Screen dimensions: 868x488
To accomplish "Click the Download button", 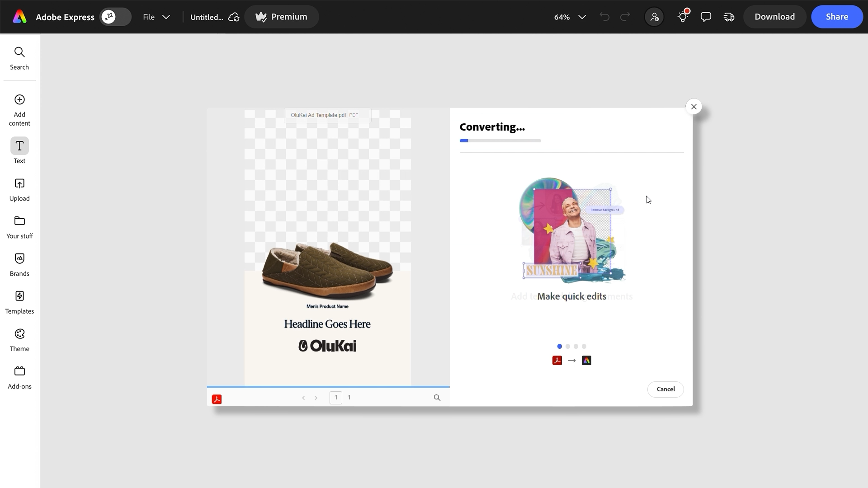I will click(x=774, y=17).
